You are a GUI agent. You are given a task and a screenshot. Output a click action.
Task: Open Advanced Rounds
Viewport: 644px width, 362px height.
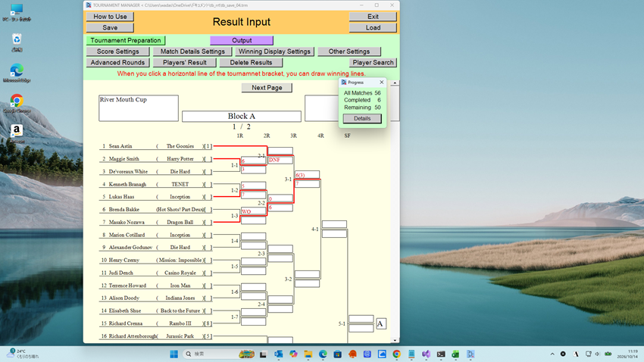(x=118, y=62)
